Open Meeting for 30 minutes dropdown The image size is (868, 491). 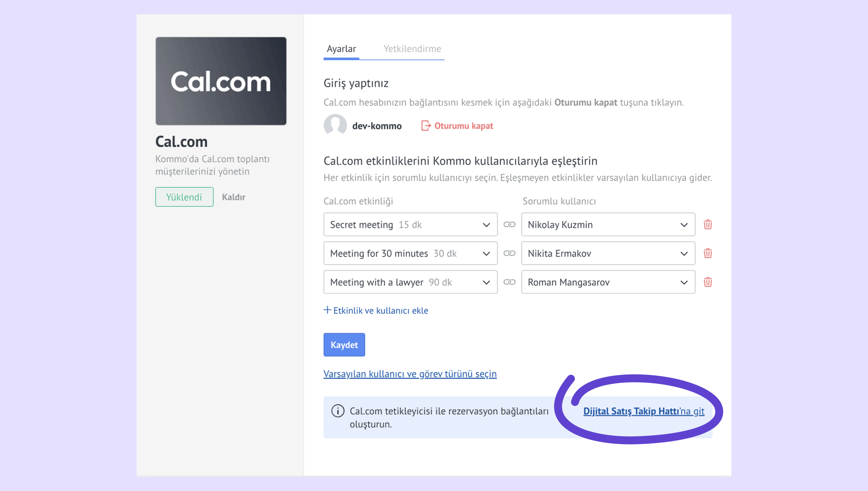click(x=410, y=253)
